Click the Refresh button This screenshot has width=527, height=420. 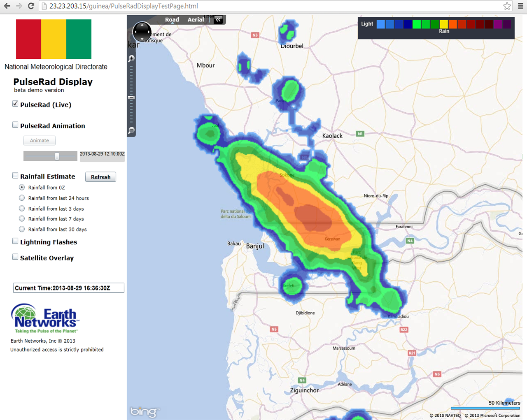pyautogui.click(x=100, y=177)
